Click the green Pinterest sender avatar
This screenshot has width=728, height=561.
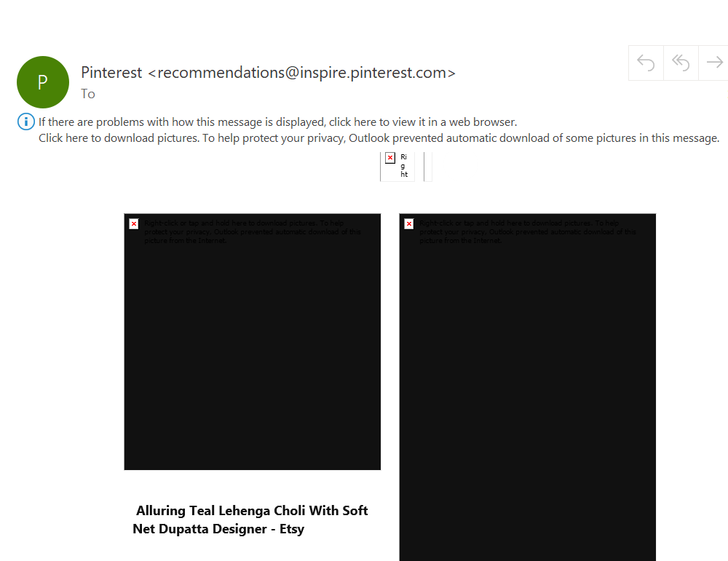(43, 82)
